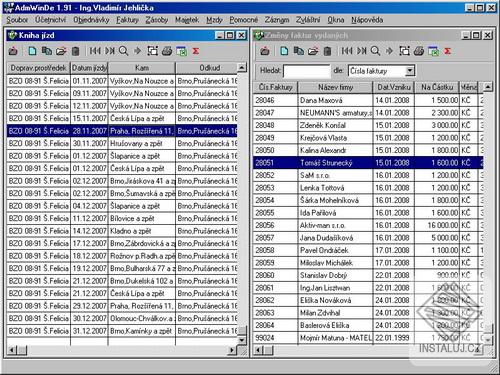The width and height of the screenshot is (500, 375).
Task: Jump to first record in Kniha jízd
Action: (95, 51)
